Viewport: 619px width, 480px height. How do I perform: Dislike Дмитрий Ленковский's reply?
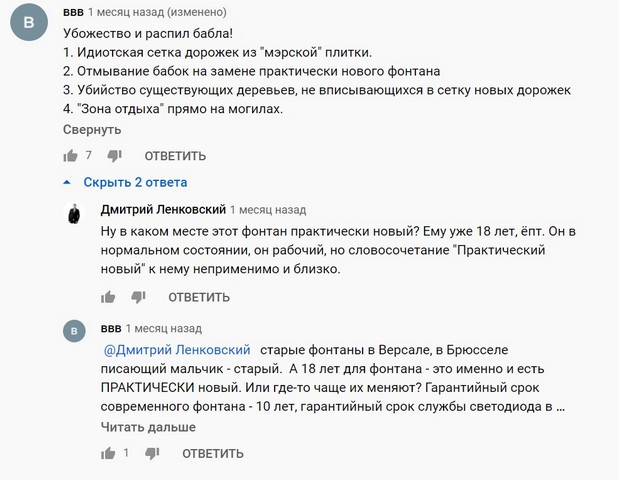point(138,297)
